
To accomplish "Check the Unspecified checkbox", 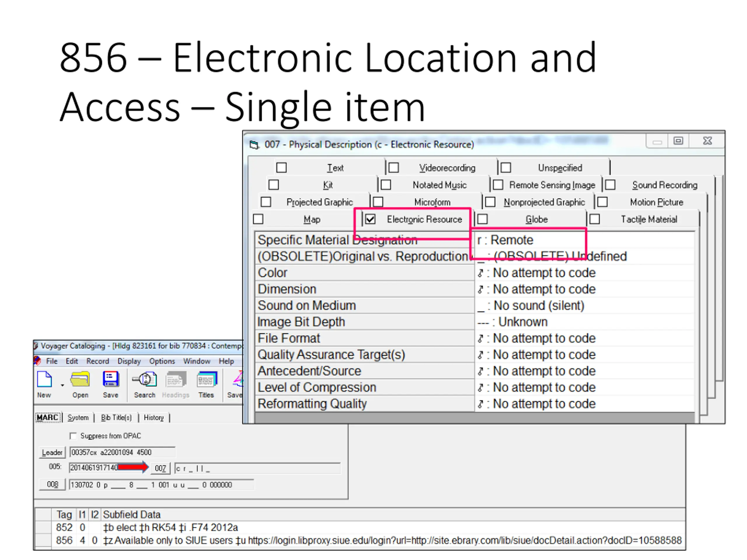I will coord(506,168).
